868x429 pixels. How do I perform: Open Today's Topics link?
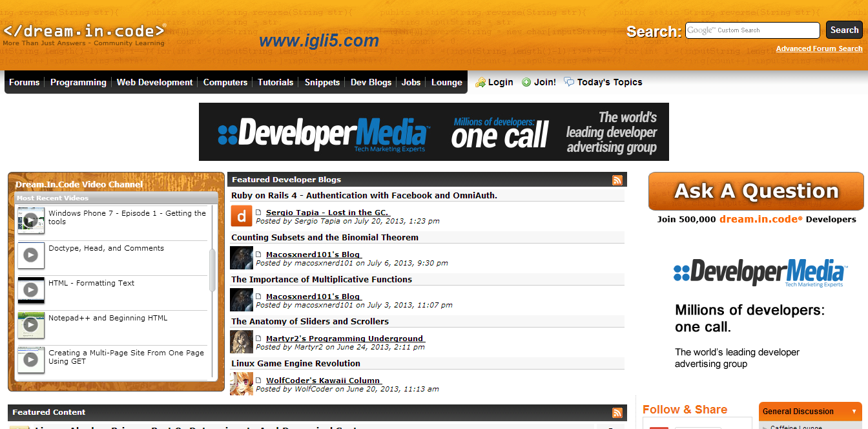click(x=610, y=82)
